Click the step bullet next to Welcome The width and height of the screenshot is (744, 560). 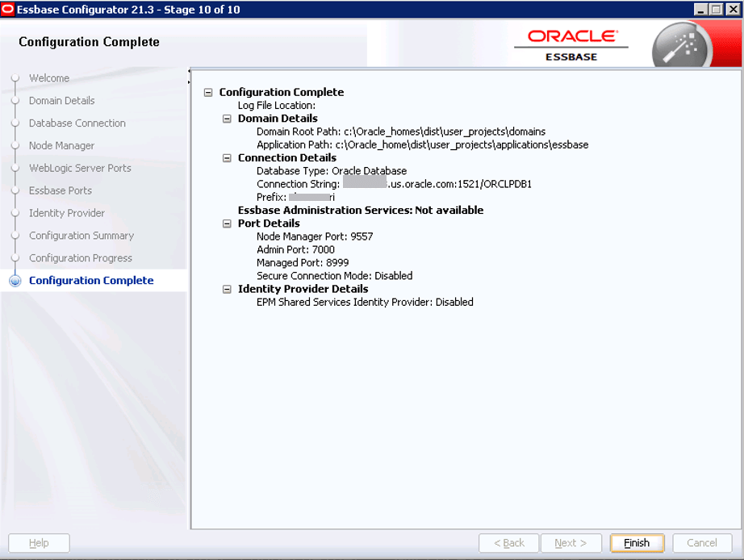(15, 78)
